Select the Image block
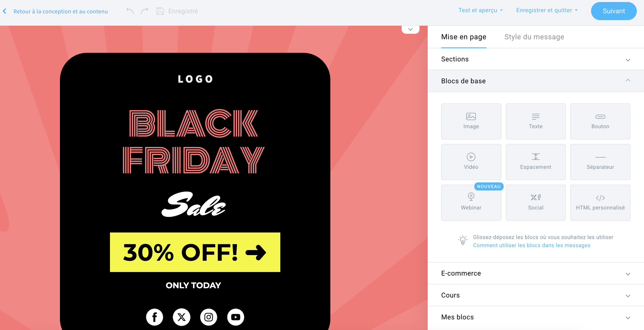644x330 pixels. [x=471, y=121]
